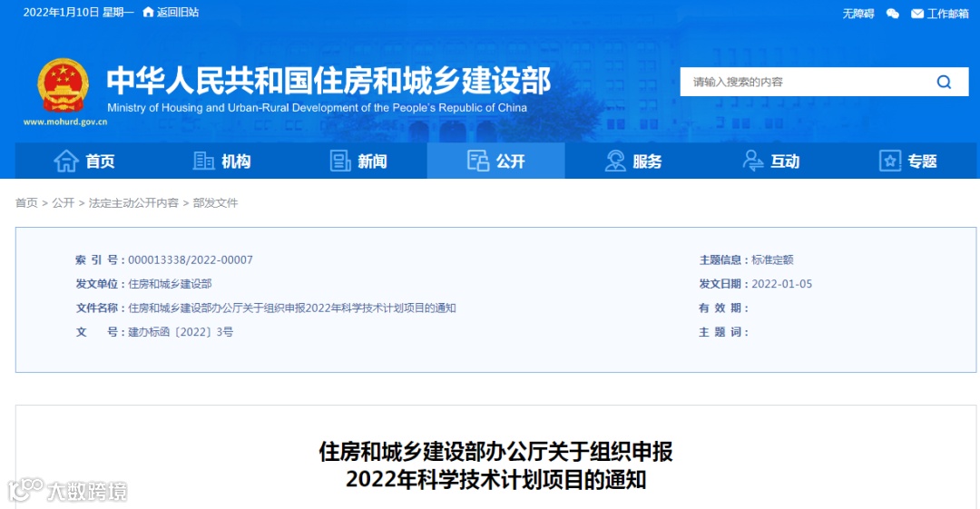
Task: Click the file name text in info box
Action: (292, 308)
